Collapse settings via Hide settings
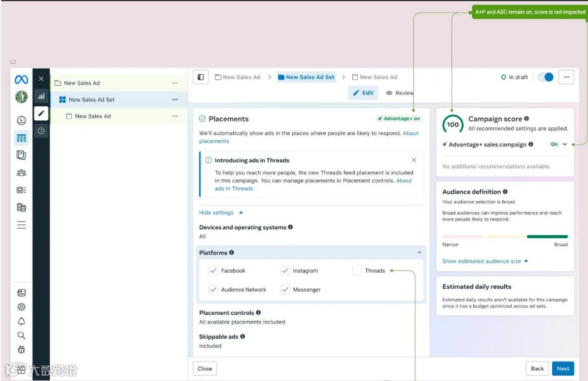 tap(221, 213)
